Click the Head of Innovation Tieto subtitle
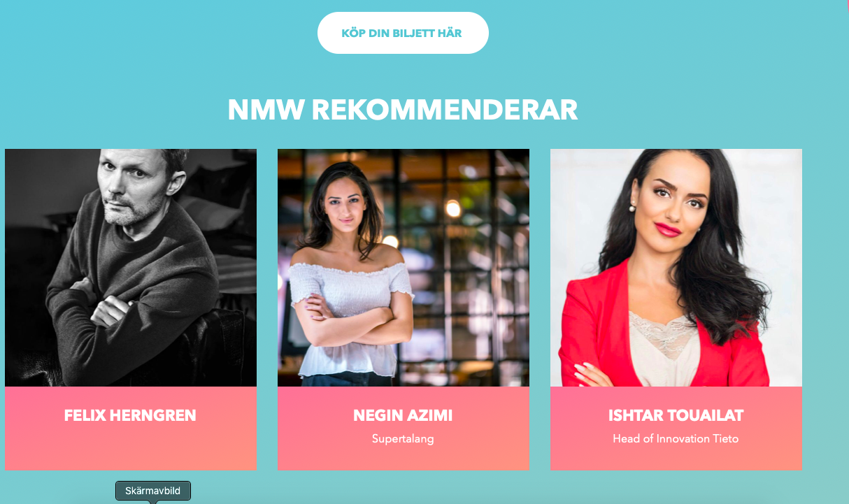 [x=676, y=439]
